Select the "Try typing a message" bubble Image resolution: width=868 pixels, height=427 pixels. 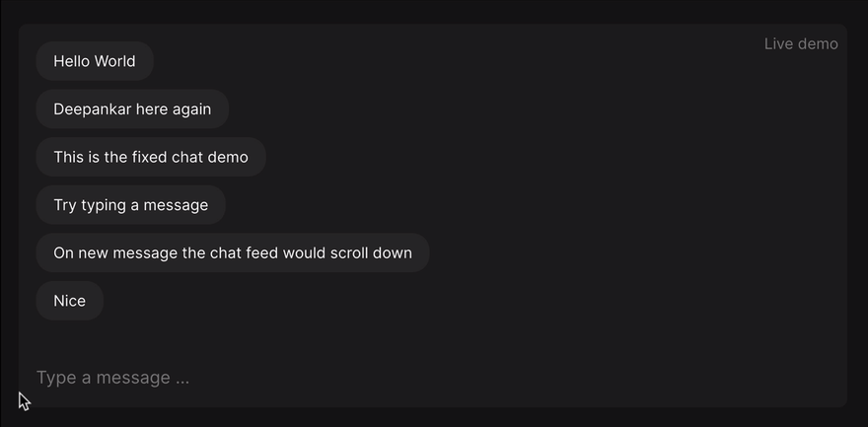point(130,205)
